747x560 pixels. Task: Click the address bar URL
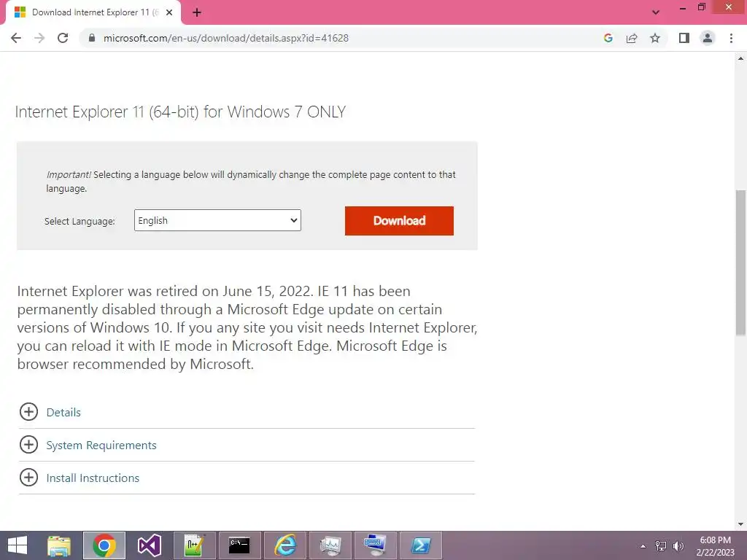(x=226, y=38)
